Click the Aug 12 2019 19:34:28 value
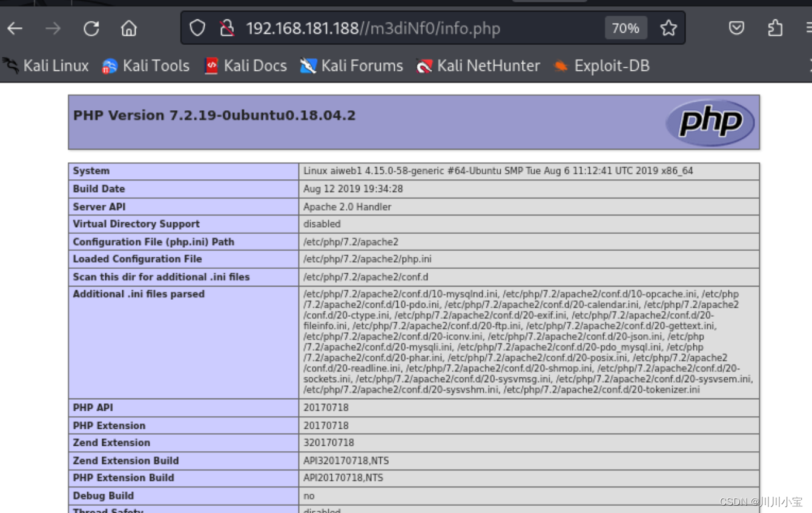Image resolution: width=812 pixels, height=513 pixels. click(x=353, y=189)
